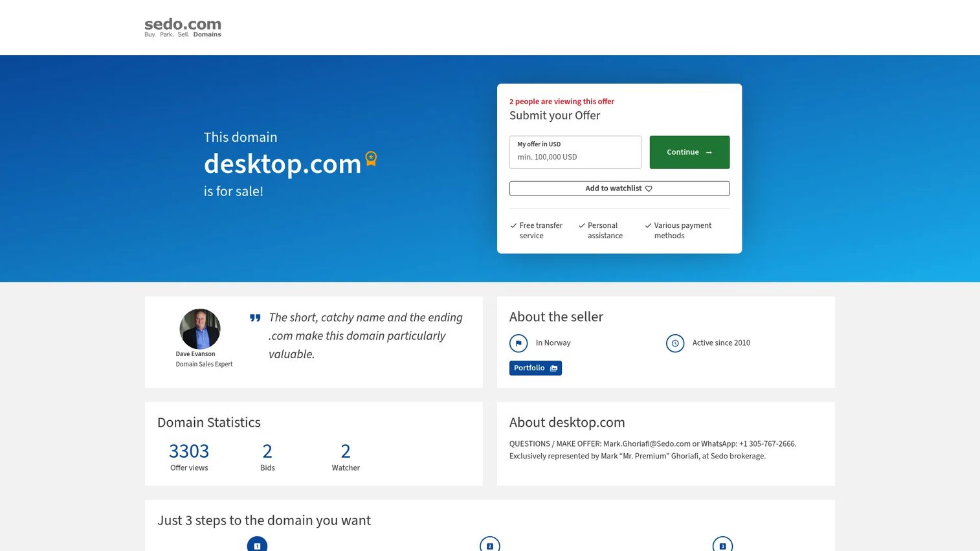Click the step 3 circle icon
980x551 pixels.
click(722, 545)
